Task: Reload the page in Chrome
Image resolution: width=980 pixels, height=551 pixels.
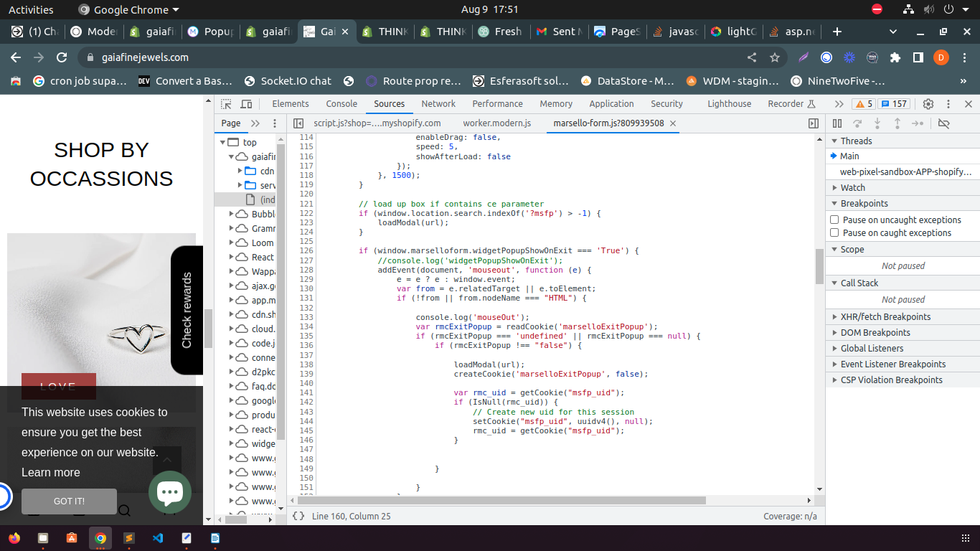Action: (x=62, y=57)
